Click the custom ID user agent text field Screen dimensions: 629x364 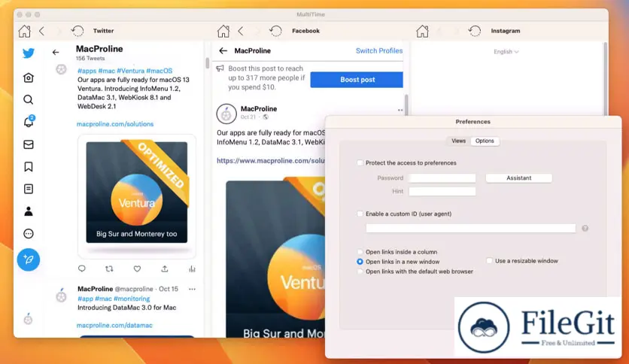tap(470, 229)
